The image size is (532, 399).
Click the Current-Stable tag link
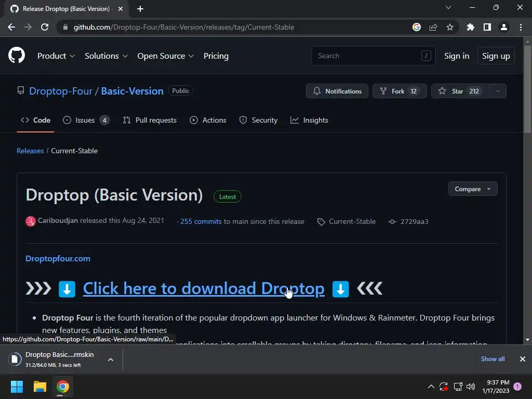[x=352, y=221]
